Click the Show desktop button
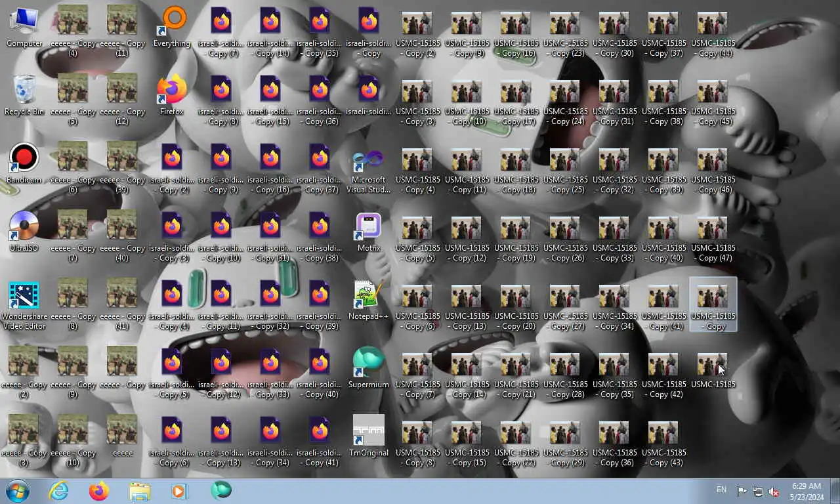Screen dimensions: 840x504 tap(835, 491)
